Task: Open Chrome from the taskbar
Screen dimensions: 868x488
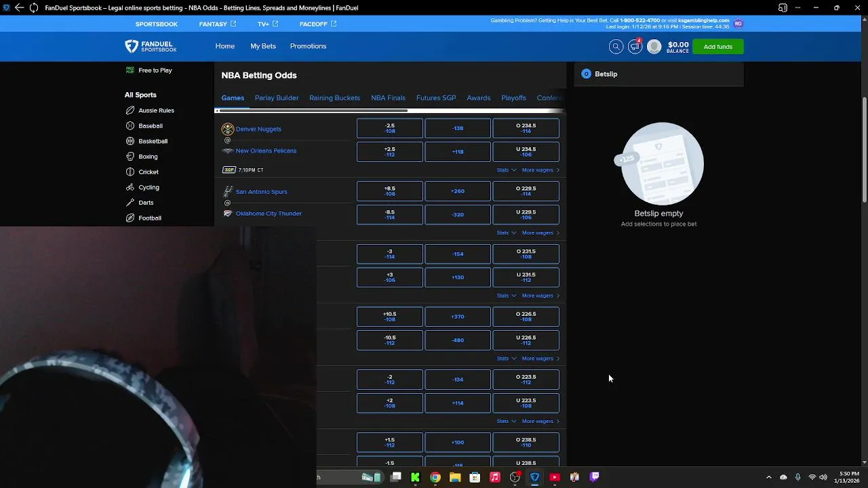Action: tap(435, 477)
